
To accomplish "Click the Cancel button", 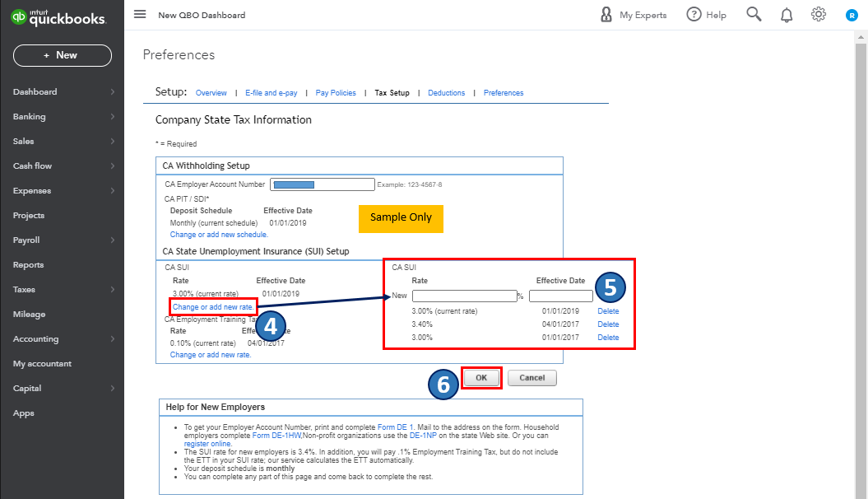I will point(531,378).
